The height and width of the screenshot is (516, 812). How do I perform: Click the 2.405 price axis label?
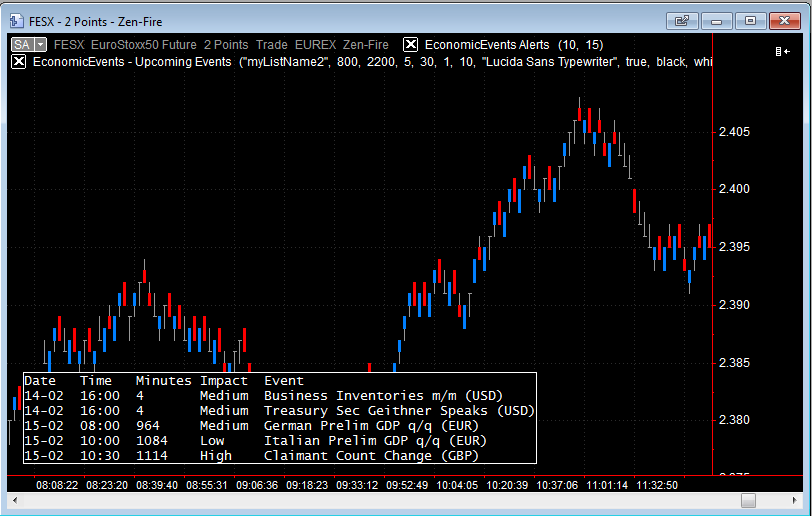pyautogui.click(x=734, y=132)
